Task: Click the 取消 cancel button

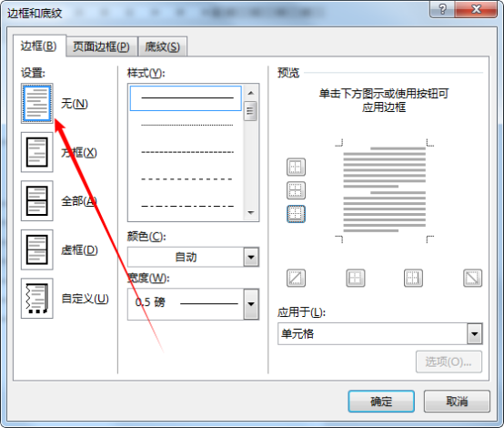Action: tap(457, 402)
